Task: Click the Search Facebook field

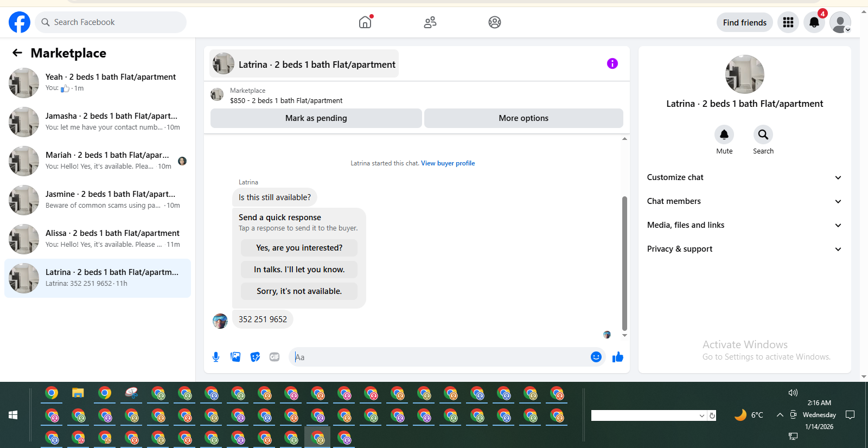Action: pos(111,22)
